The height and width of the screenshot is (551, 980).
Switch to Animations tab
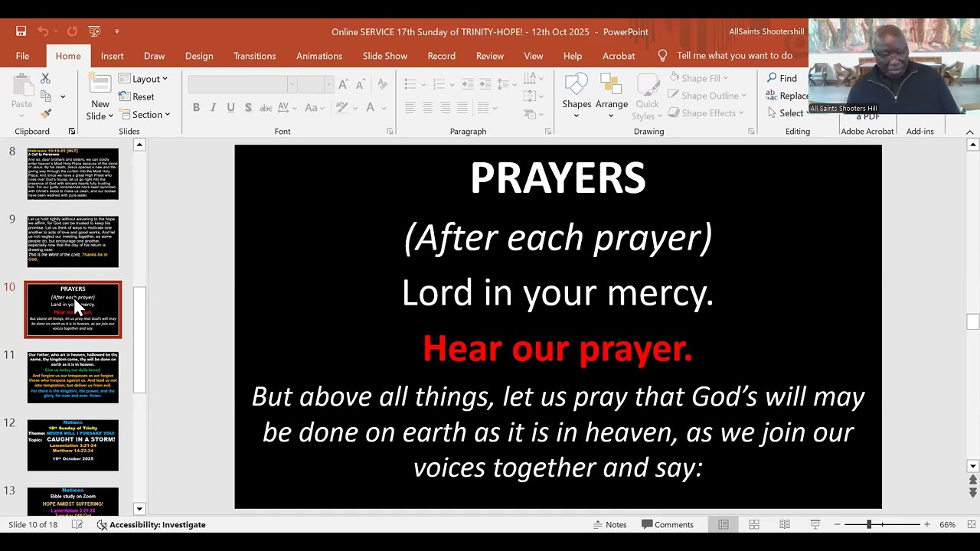coord(319,56)
